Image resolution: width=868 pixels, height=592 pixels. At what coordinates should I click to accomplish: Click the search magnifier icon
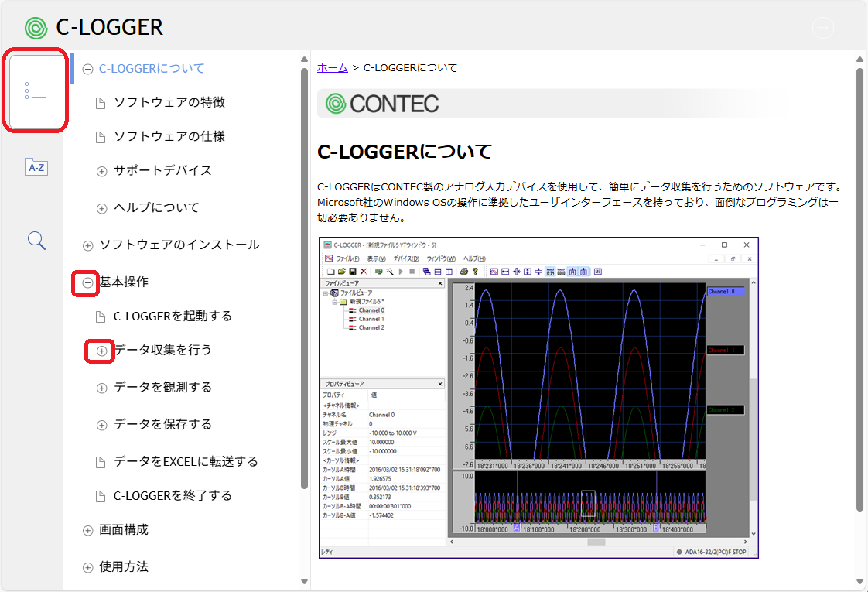pyautogui.click(x=36, y=241)
